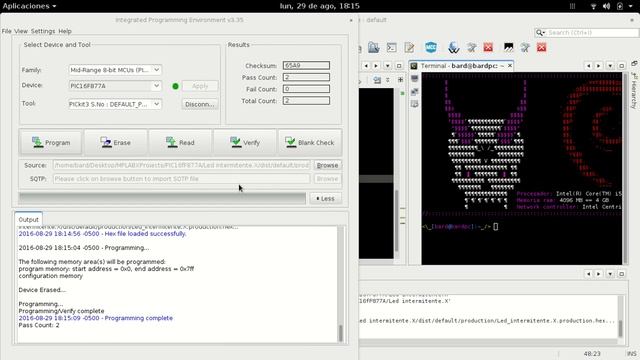Image resolution: width=640 pixels, height=360 pixels.
Task: Click the restore window icon above Hierarchy
Action: click(x=634, y=63)
